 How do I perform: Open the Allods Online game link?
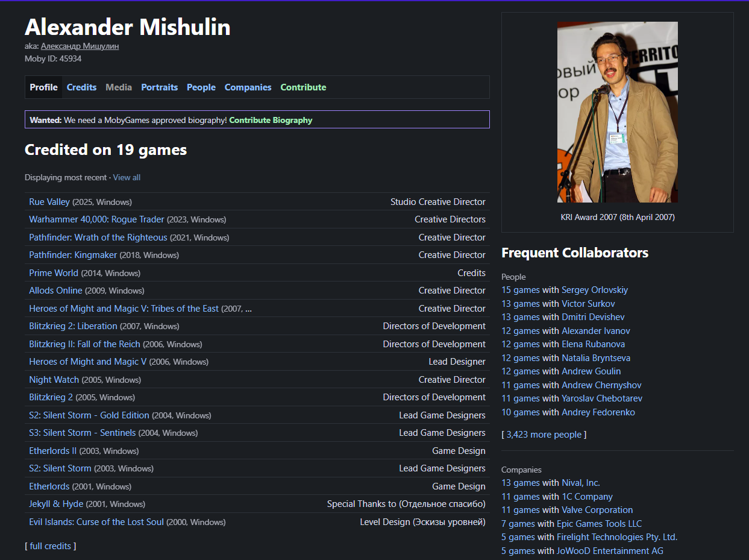coord(55,291)
